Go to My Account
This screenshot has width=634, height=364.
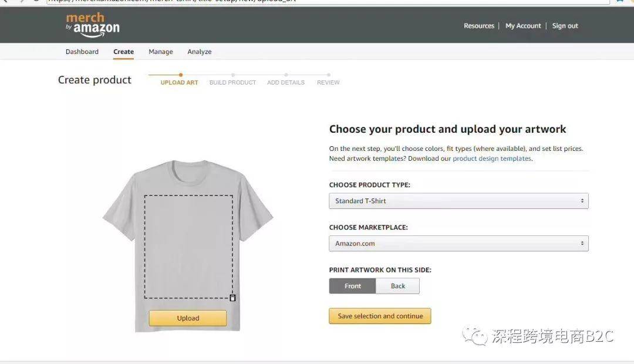tap(523, 26)
